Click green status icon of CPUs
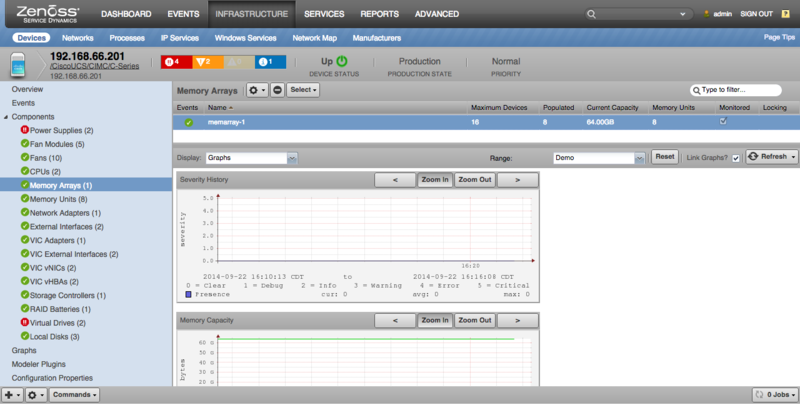Screen dimensions: 800x405 tap(24, 171)
